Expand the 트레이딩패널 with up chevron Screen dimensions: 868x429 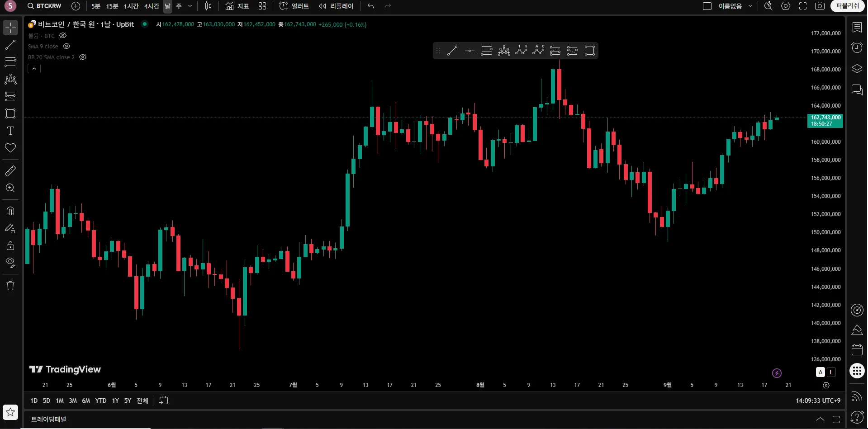click(x=820, y=420)
